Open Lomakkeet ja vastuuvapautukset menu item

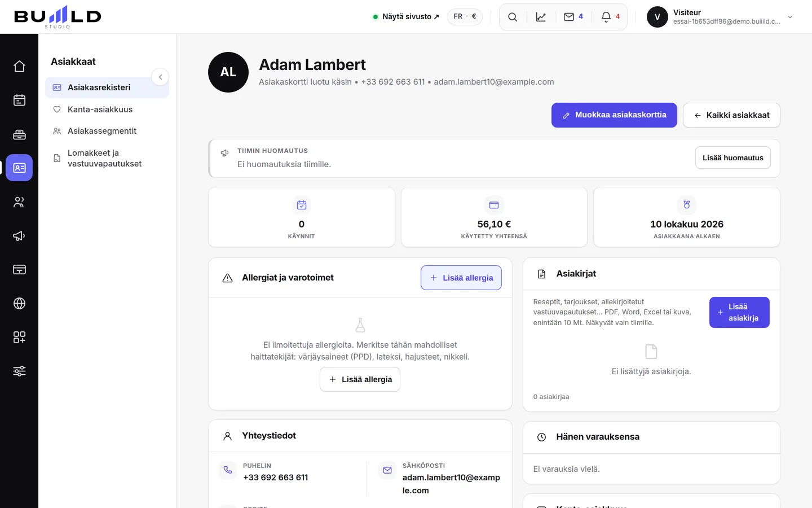(107, 158)
